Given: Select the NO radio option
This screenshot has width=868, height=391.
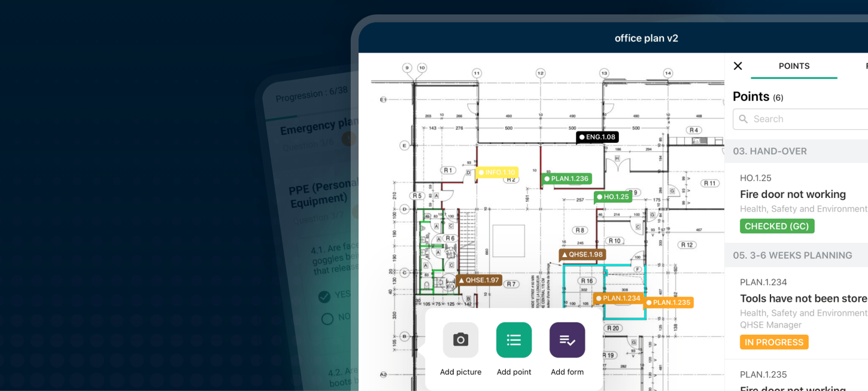Looking at the screenshot, I should point(327,319).
